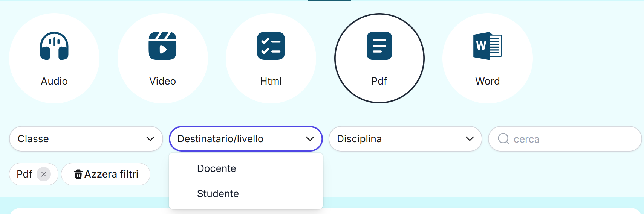The height and width of the screenshot is (214, 644).
Task: Toggle the Word filter label
Action: click(487, 81)
